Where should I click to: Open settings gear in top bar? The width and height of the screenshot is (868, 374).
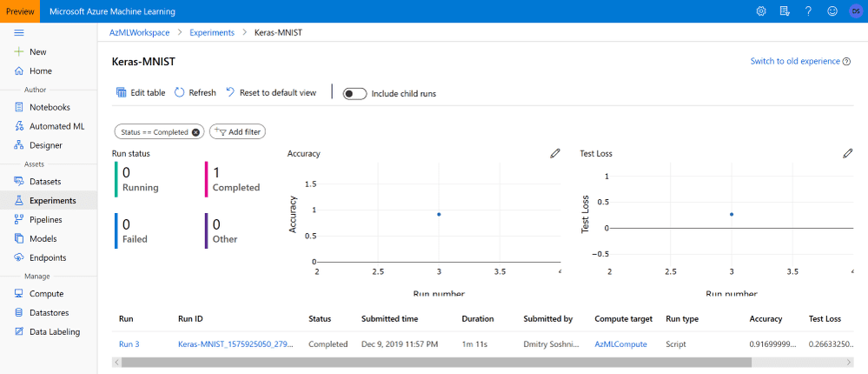point(761,11)
